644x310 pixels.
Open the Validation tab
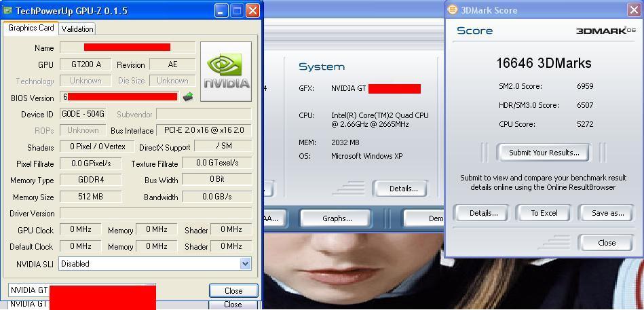[77, 28]
